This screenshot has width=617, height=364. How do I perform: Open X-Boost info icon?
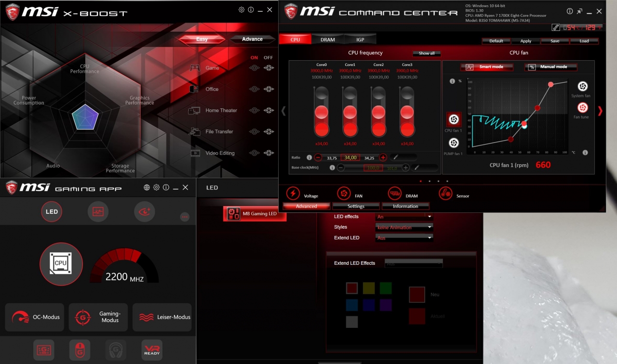[x=251, y=10]
